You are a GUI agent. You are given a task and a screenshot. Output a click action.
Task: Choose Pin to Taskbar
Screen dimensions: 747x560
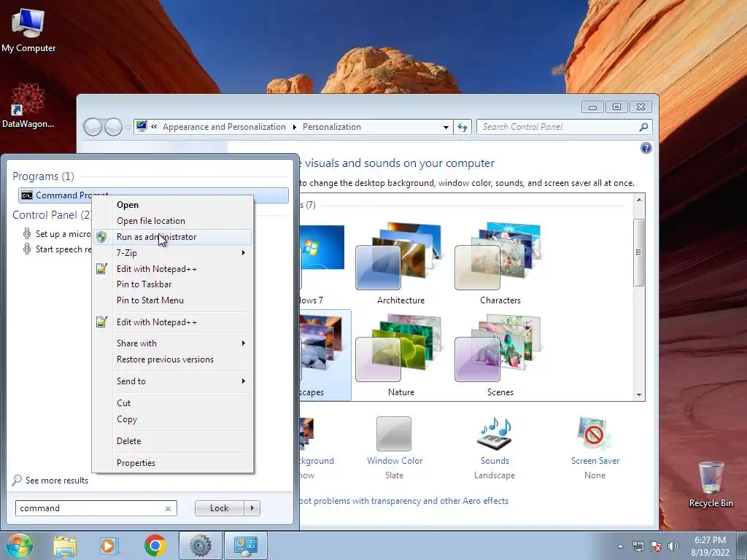[173, 284]
